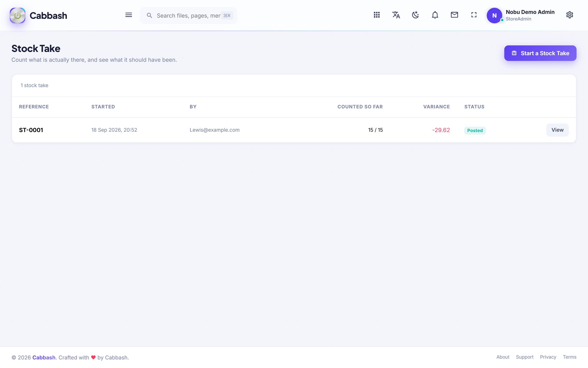Click the Posted status badge
Viewport: 588px width, 368px height.
click(x=475, y=130)
